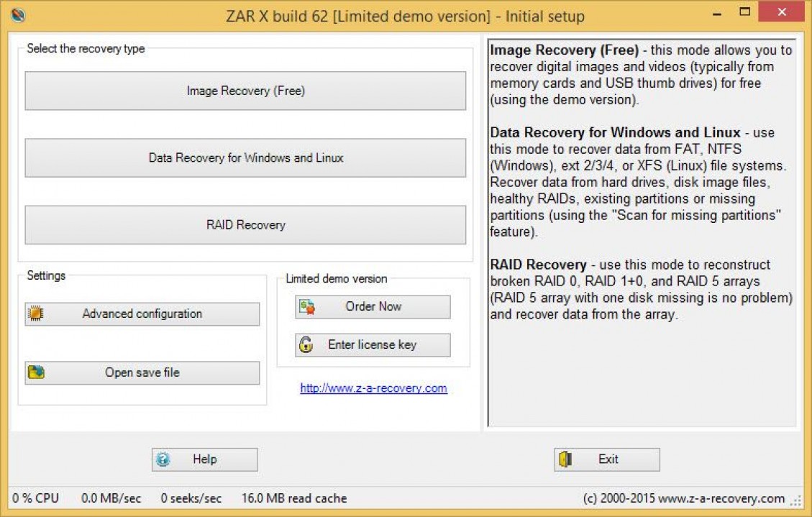Viewport: 812px width, 517px height.
Task: Click the '0.0 MB/sec' status entry
Action: click(x=111, y=498)
